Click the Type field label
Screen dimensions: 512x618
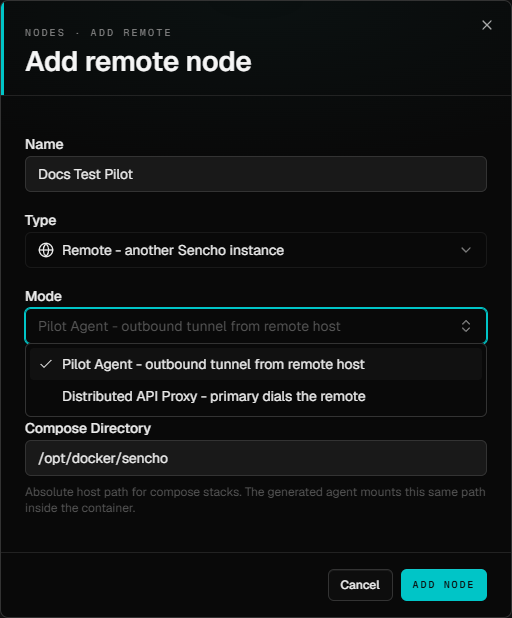coord(41,220)
